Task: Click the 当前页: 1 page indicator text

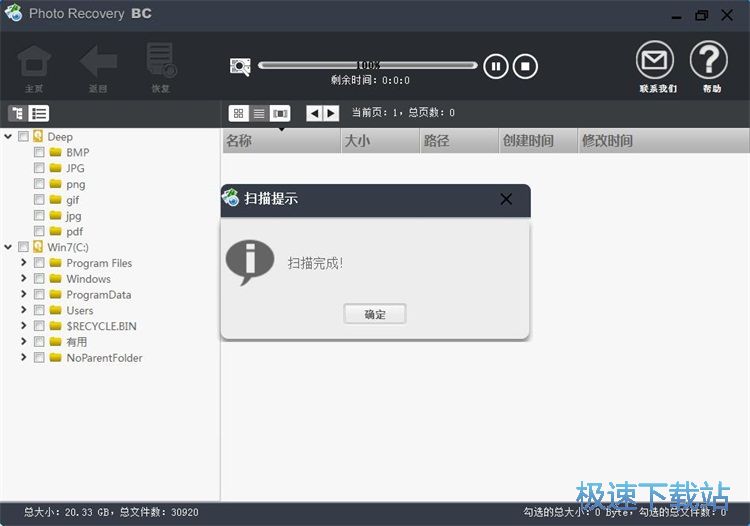Action: point(374,113)
